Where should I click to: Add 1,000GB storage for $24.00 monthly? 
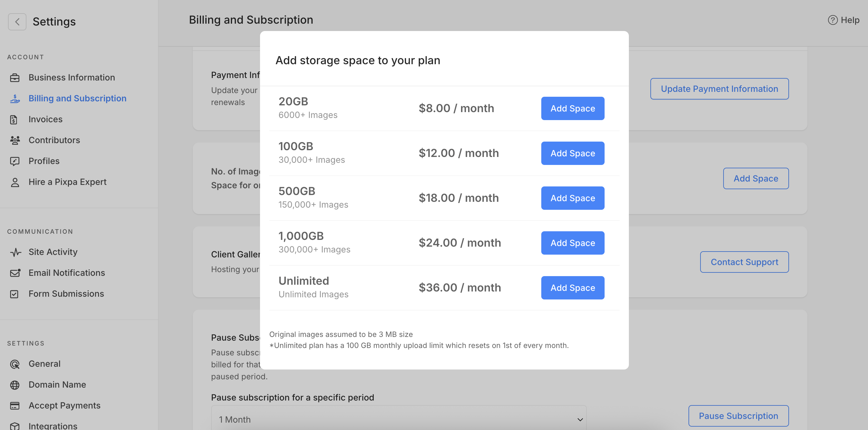pos(572,243)
